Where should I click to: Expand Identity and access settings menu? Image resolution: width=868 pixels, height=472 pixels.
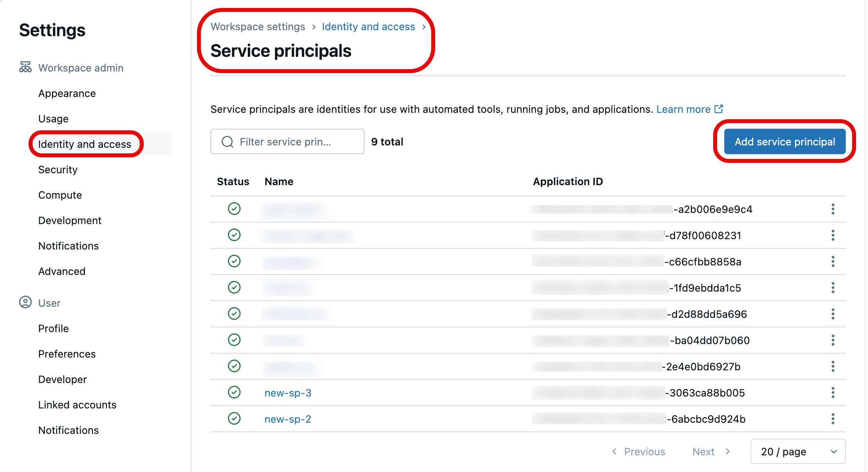point(85,143)
